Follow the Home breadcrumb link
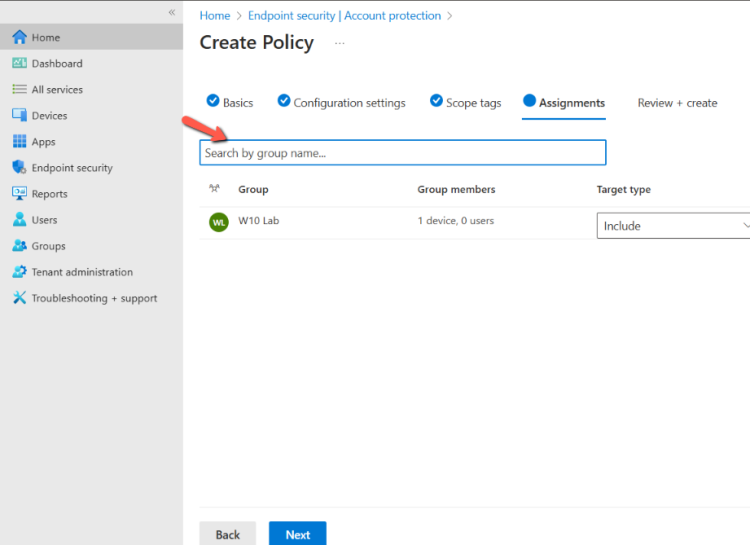This screenshot has height=545, width=750. click(215, 16)
